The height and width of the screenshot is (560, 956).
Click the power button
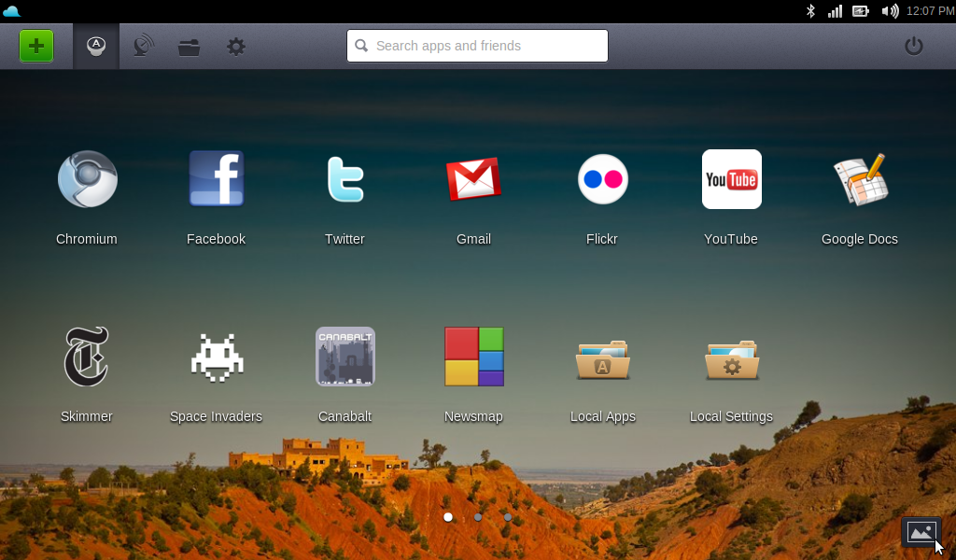coord(913,46)
